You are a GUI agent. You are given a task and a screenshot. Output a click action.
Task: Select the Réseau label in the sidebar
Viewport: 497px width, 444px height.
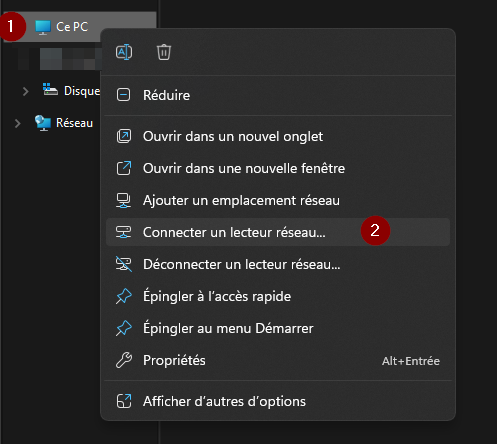point(74,123)
